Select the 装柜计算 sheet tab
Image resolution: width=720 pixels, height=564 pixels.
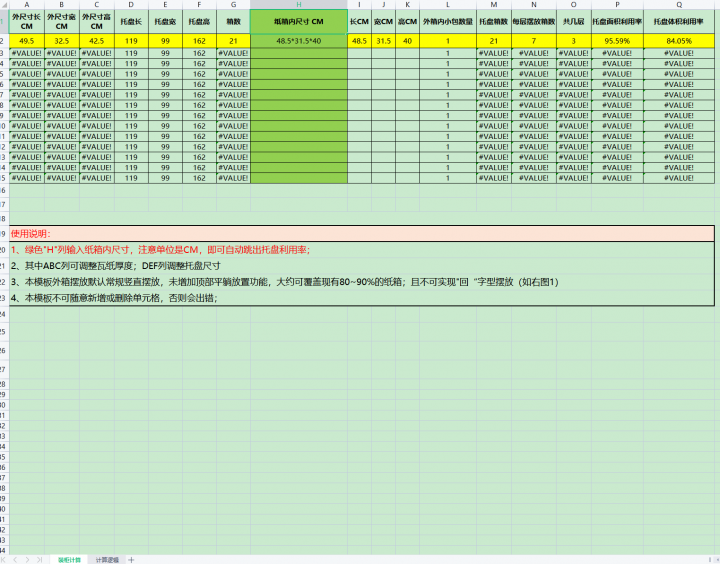68,559
